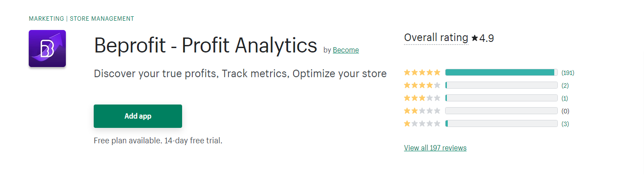Click the star icon beside 4.9 rating

pyautogui.click(x=475, y=38)
